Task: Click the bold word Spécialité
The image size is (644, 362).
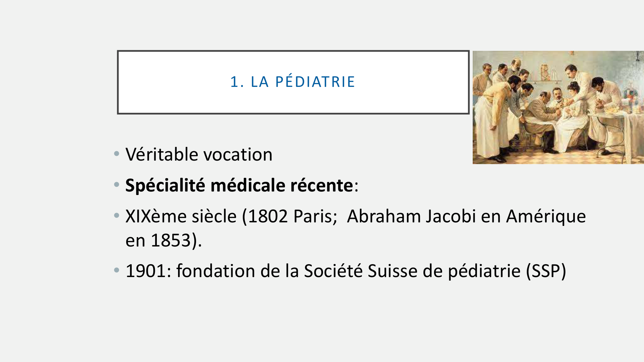Action: 165,185
